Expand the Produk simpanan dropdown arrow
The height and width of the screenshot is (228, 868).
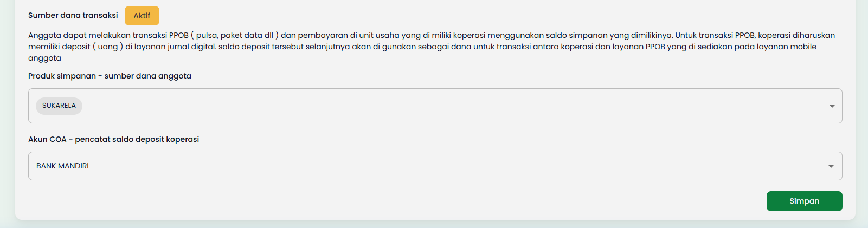pyautogui.click(x=832, y=106)
